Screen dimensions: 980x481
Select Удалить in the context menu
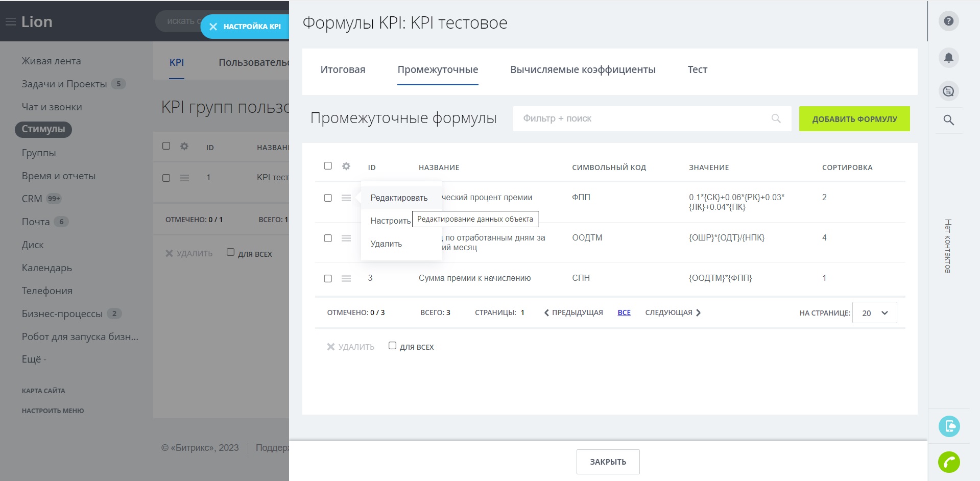(386, 244)
